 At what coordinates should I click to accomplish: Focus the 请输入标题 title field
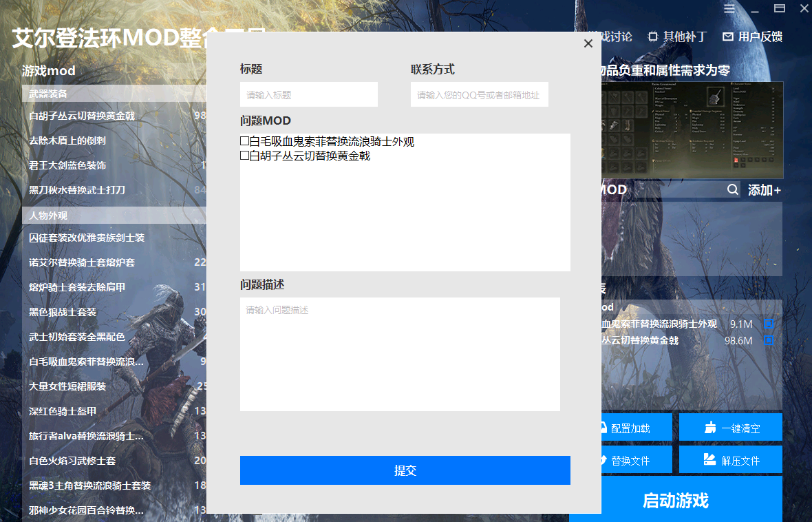(309, 94)
